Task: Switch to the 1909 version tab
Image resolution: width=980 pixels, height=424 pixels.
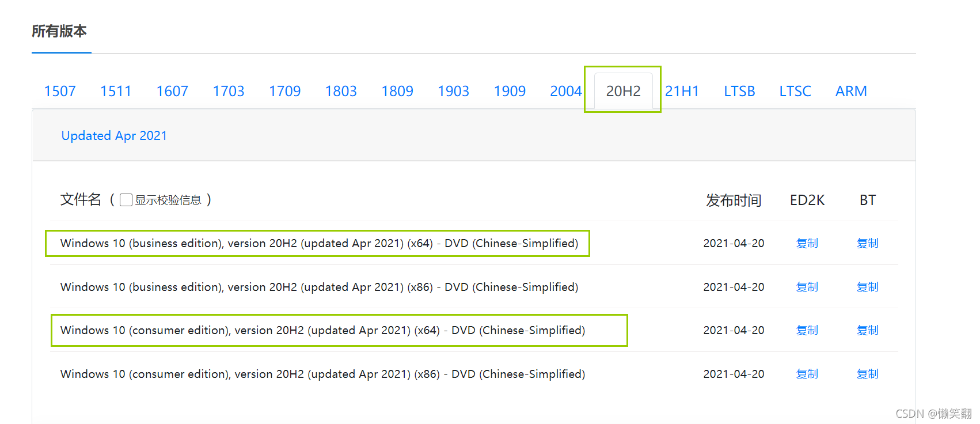Action: [510, 91]
